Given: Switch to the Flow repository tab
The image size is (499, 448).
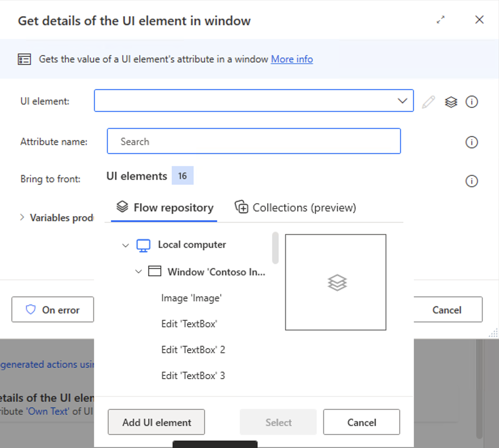Looking at the screenshot, I should pos(164,208).
